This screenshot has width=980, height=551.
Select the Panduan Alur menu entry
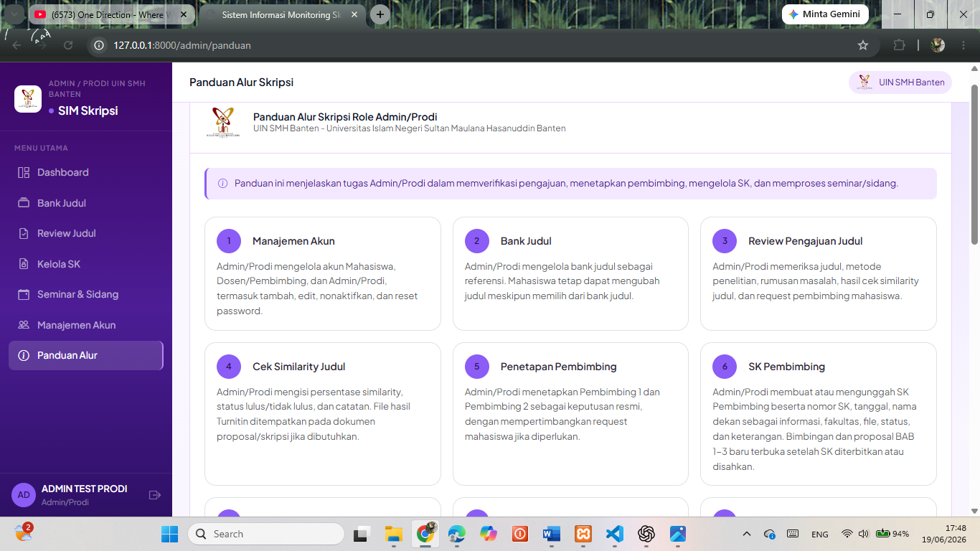tap(86, 355)
